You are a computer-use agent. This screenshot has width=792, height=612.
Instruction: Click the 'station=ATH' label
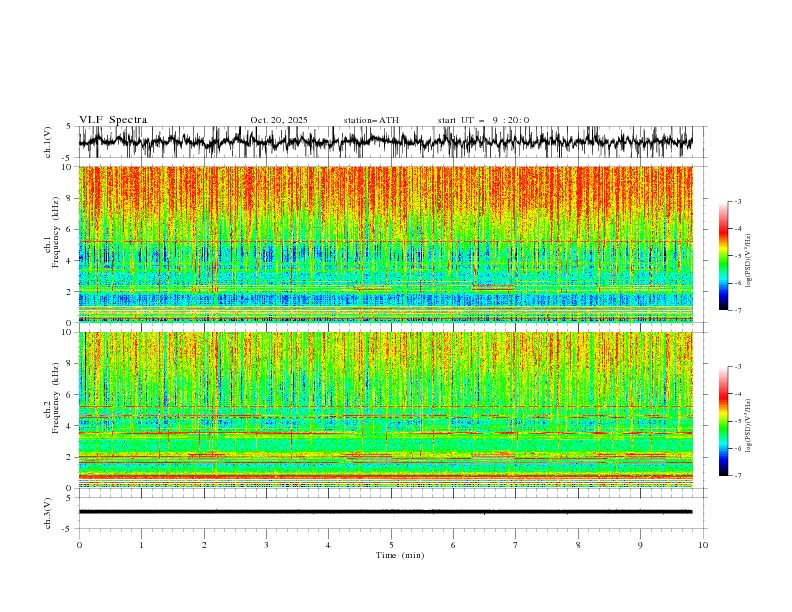371,120
